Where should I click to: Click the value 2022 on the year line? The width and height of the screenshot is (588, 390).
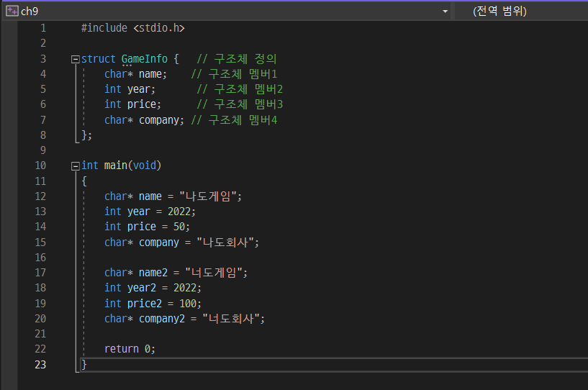[x=179, y=212]
